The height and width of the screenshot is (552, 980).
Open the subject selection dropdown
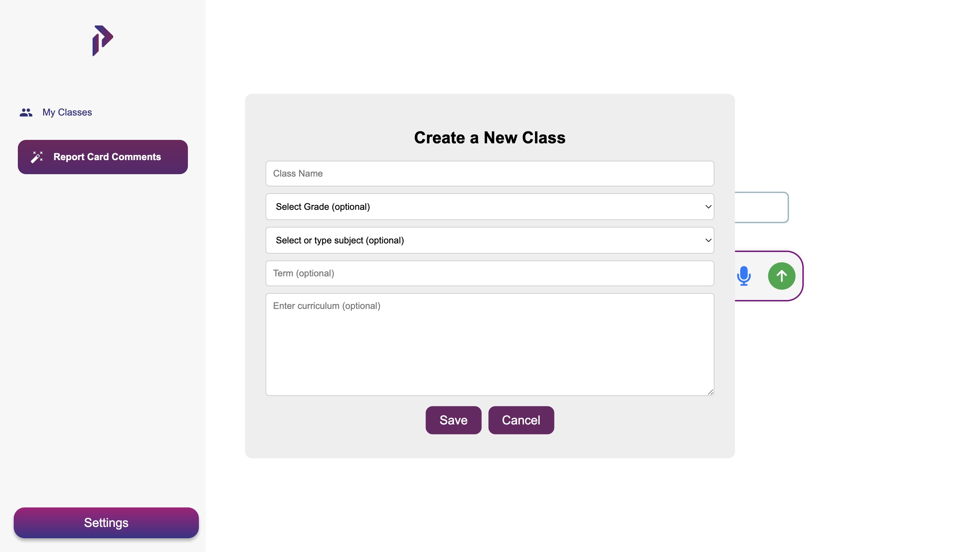pyautogui.click(x=489, y=240)
